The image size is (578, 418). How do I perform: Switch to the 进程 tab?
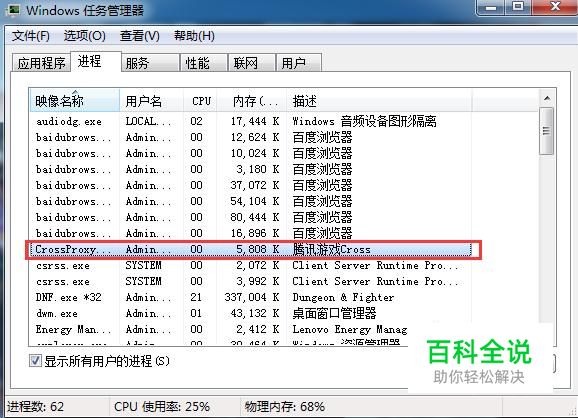96,61
